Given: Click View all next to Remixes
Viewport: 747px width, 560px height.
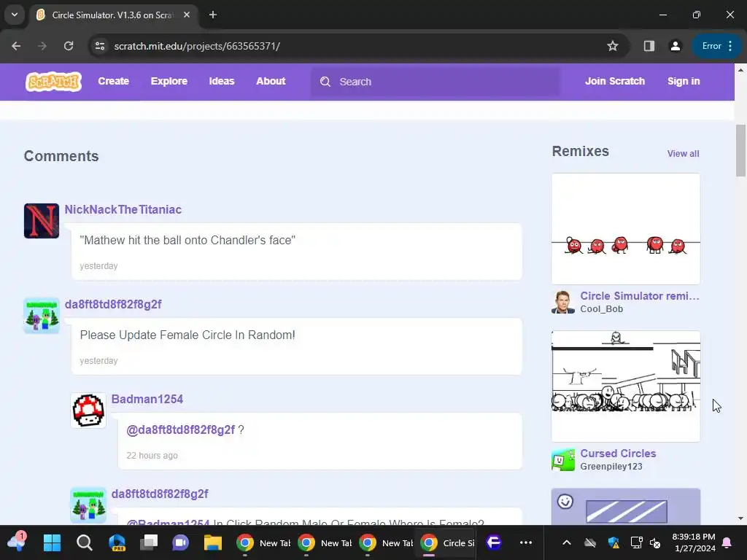Looking at the screenshot, I should (x=683, y=153).
